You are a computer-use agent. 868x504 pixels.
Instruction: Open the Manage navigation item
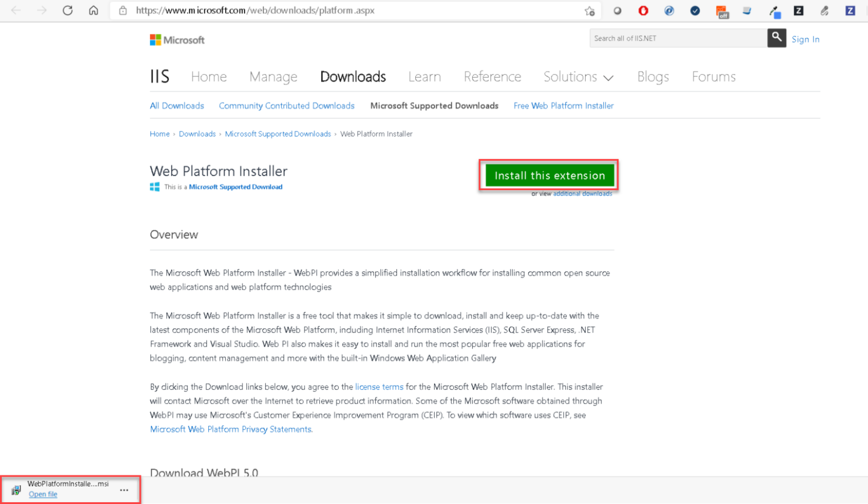pos(273,77)
